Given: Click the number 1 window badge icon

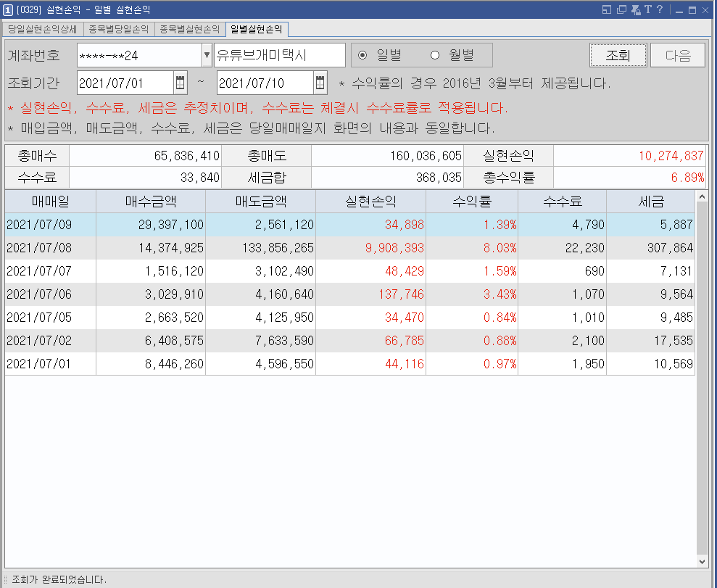Looking at the screenshot, I should pos(8,9).
